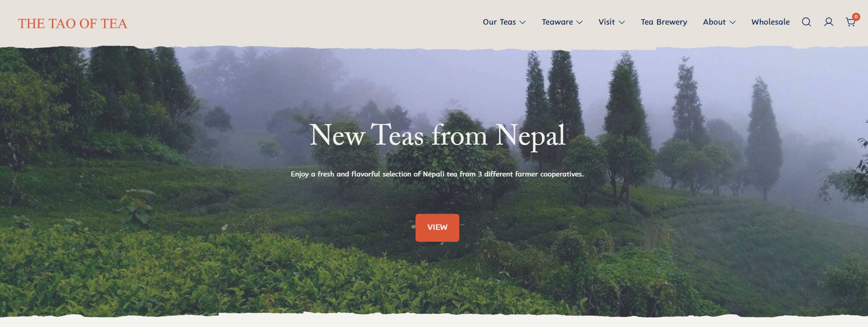Expand the chevron beside Teaware
Viewport: 868px width, 327px height.
[580, 22]
